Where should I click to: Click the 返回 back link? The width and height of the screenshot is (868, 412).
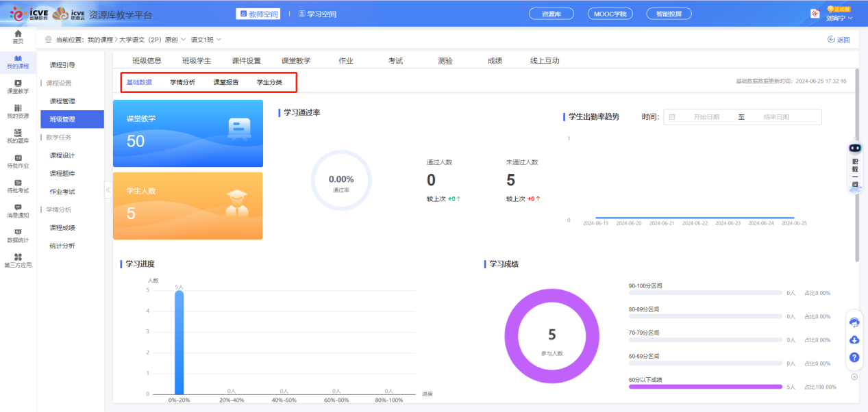tap(839, 40)
